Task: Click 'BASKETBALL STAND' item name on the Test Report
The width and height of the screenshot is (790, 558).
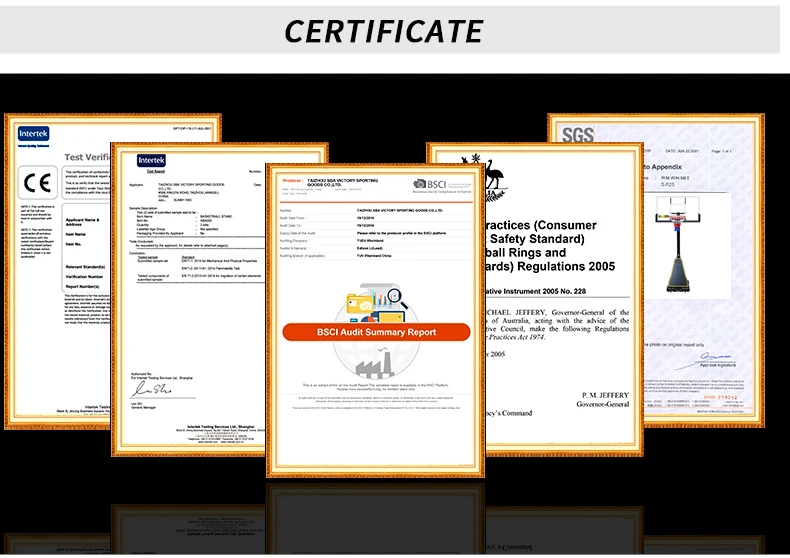Action: 216,217
